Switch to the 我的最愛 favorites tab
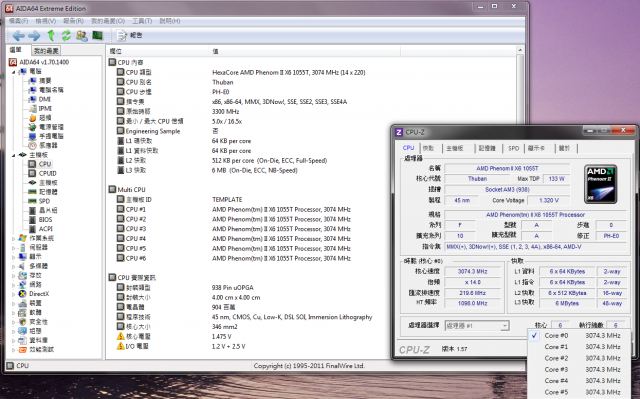 (46, 51)
